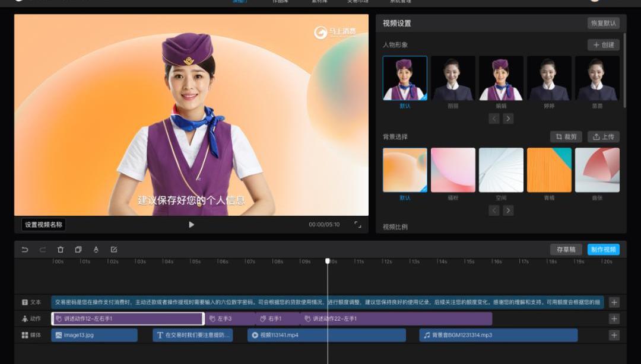Open 设置视频名称 to name the video

pyautogui.click(x=43, y=225)
